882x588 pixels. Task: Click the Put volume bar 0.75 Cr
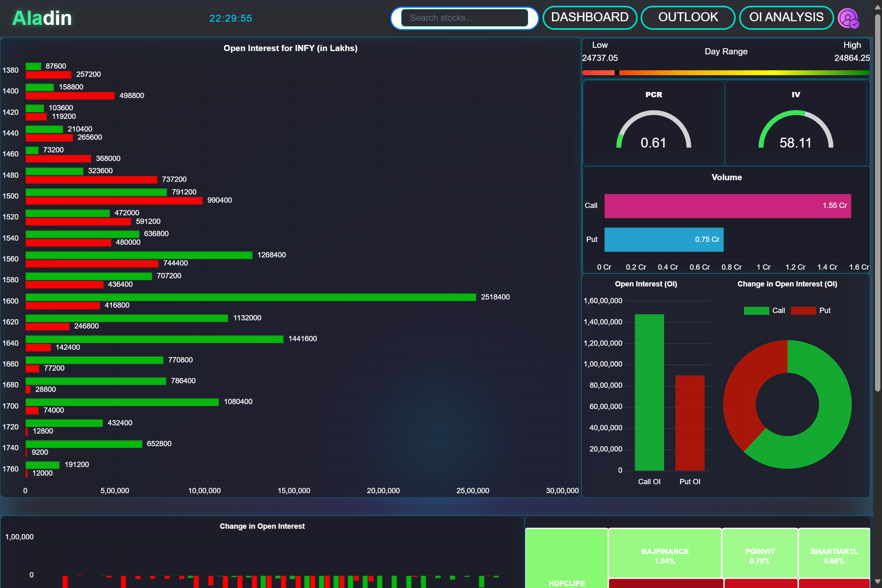click(664, 240)
